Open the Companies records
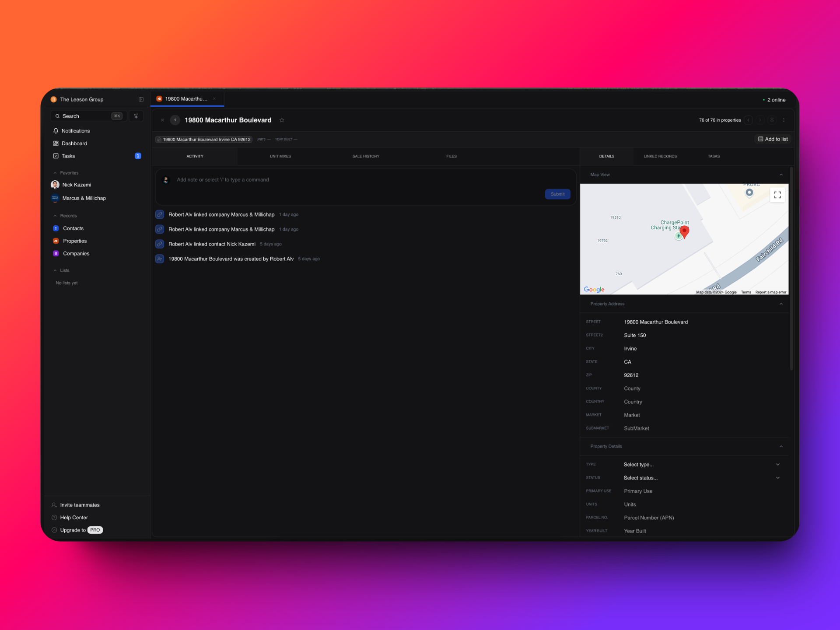The image size is (840, 630). tap(76, 254)
